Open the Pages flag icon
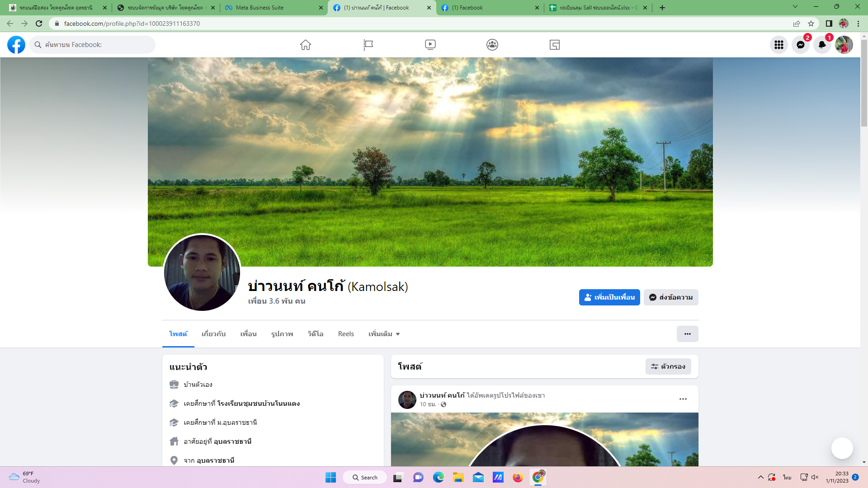The image size is (868, 488). click(368, 45)
